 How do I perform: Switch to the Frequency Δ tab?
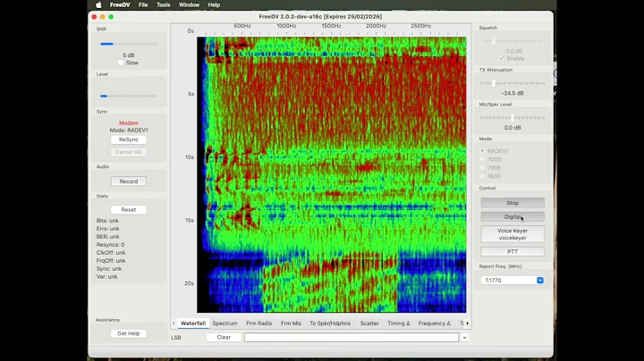pos(434,323)
